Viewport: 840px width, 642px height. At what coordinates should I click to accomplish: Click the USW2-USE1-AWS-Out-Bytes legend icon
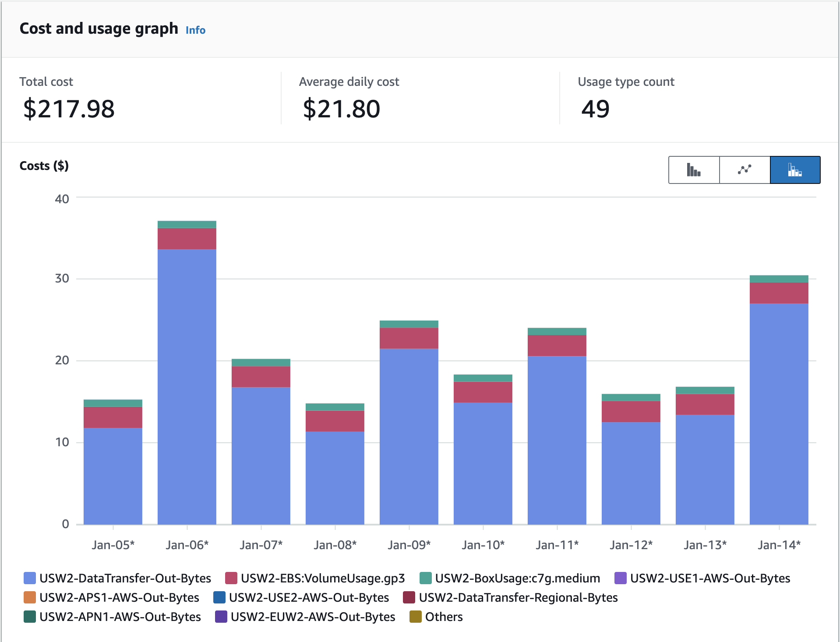(x=620, y=578)
